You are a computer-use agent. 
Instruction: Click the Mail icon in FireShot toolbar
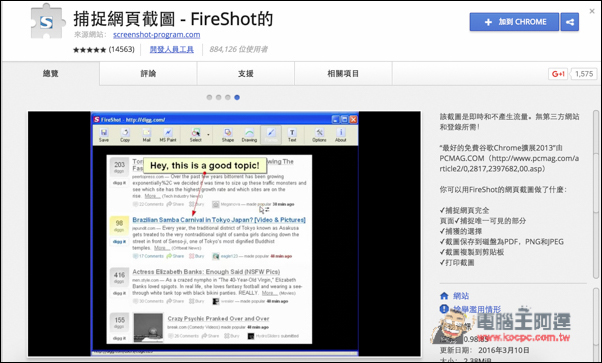146,135
